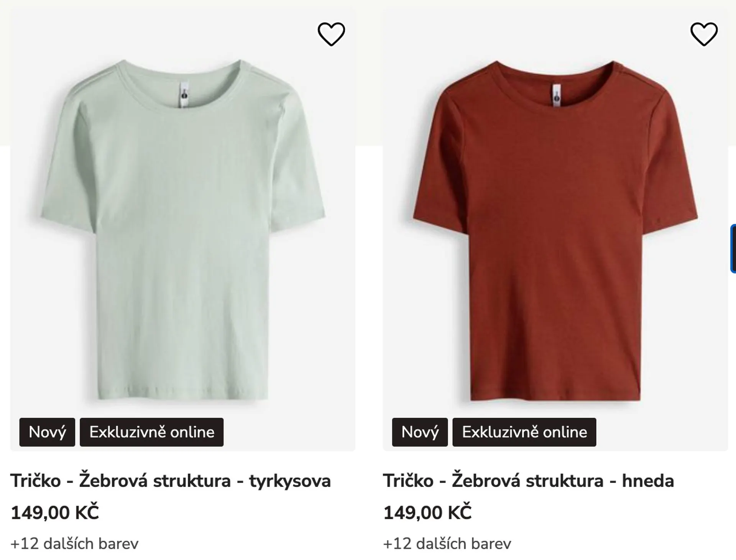Add the turquoise t-shirt to wishlist
This screenshot has width=736, height=560.
tap(331, 34)
